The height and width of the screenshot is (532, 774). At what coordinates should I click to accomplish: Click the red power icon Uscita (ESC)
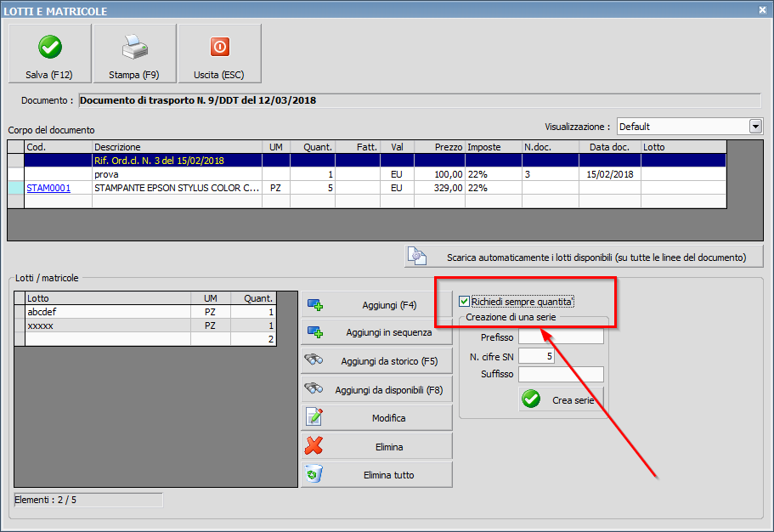[x=220, y=47]
